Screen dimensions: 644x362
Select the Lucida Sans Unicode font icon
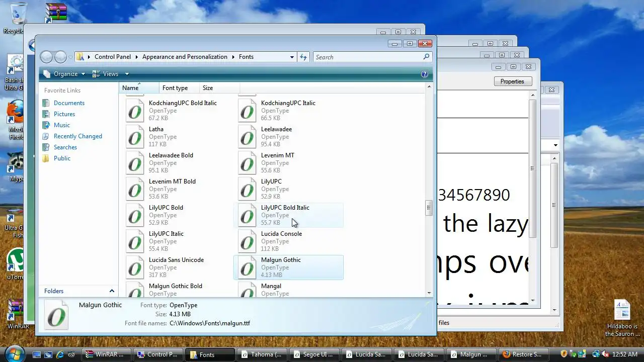coord(135,267)
